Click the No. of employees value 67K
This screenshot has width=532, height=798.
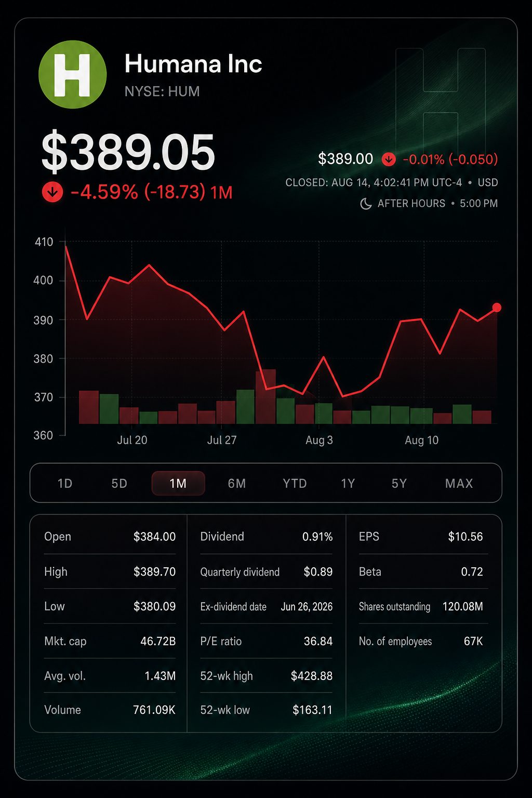point(473,641)
